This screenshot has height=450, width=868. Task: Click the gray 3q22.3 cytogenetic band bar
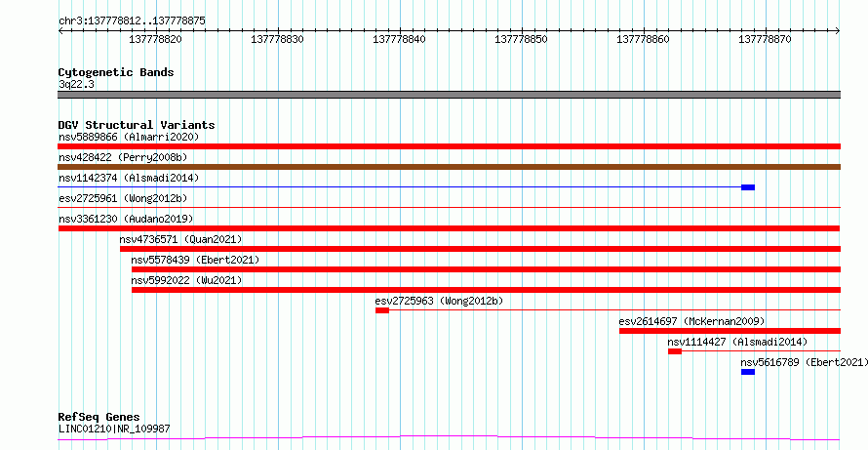coord(449,95)
